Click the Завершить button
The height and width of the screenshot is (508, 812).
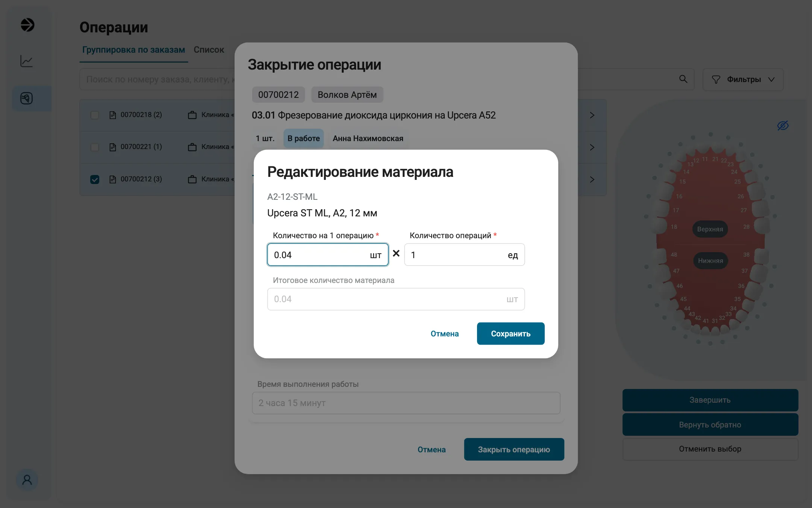tap(710, 400)
